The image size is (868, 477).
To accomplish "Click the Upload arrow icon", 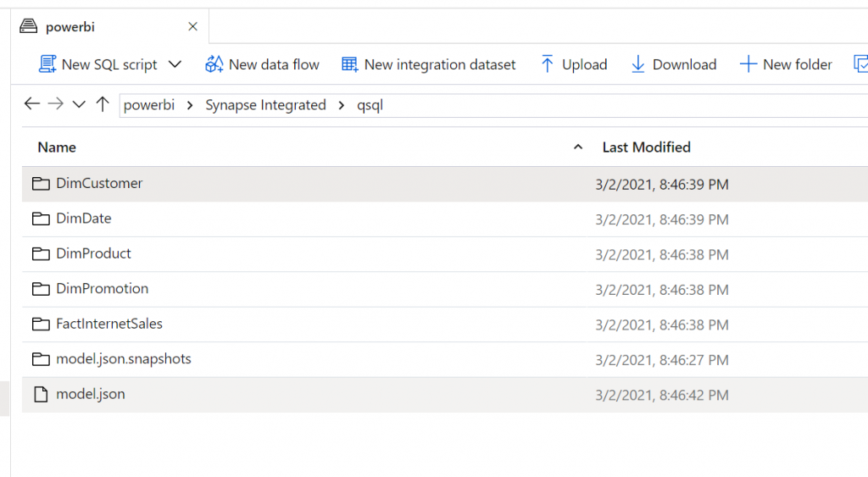I will (x=547, y=64).
